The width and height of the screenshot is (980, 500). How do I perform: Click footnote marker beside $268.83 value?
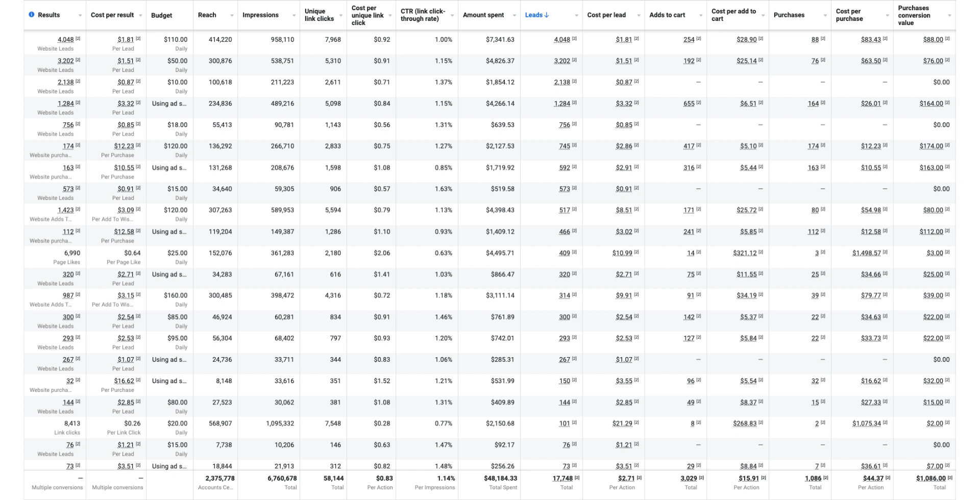tap(761, 422)
